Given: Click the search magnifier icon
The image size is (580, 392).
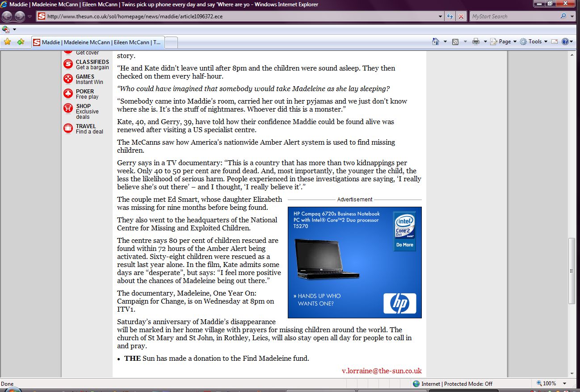Looking at the screenshot, I should [x=563, y=17].
